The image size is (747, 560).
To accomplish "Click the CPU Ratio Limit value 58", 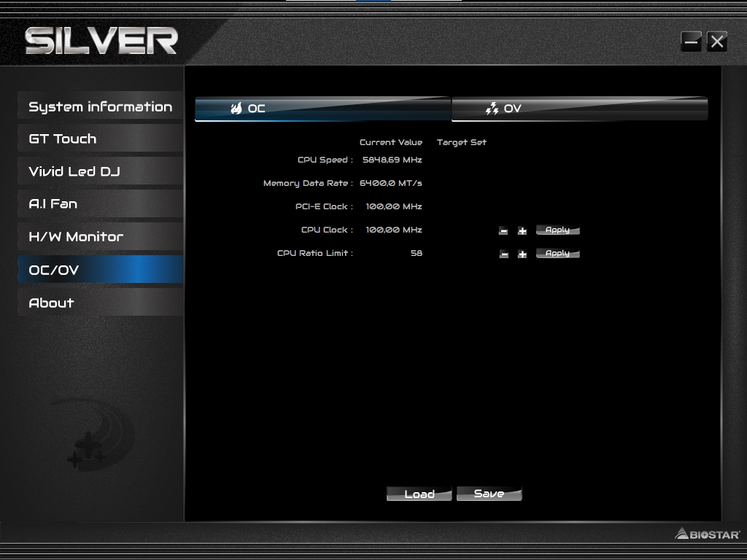I will click(417, 253).
